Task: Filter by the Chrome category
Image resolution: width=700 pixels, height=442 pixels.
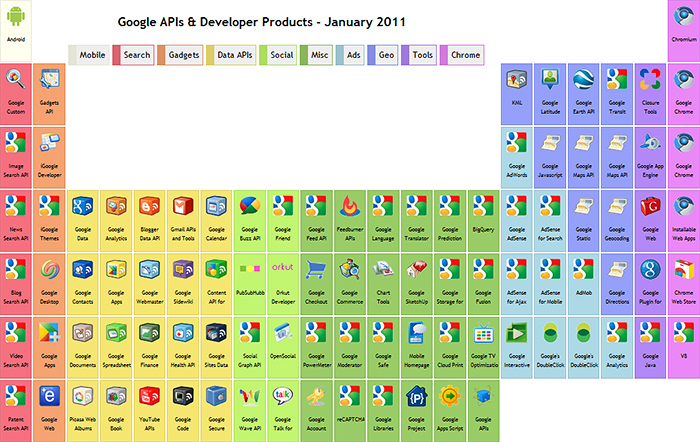Action: [462, 55]
